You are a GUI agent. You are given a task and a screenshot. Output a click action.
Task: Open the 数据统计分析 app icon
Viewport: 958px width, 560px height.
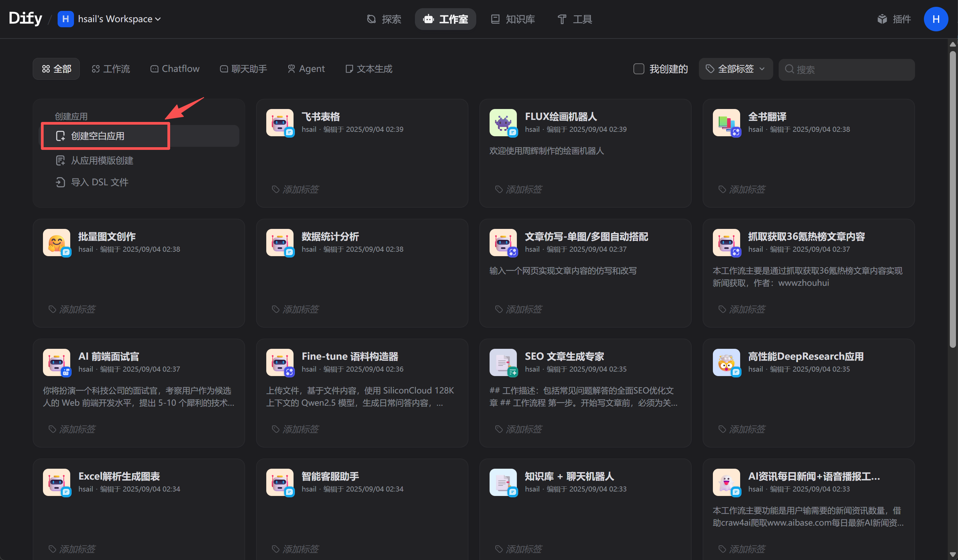click(280, 243)
